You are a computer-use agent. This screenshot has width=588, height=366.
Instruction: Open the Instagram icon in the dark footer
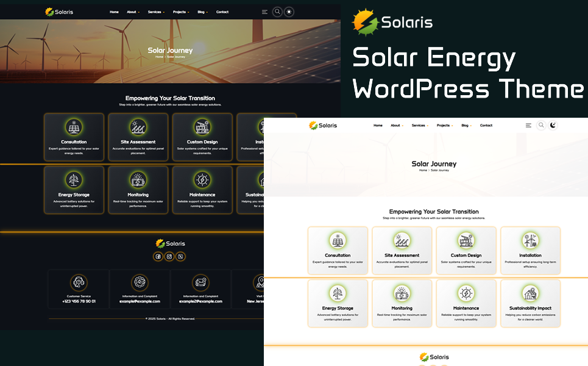[x=169, y=257]
